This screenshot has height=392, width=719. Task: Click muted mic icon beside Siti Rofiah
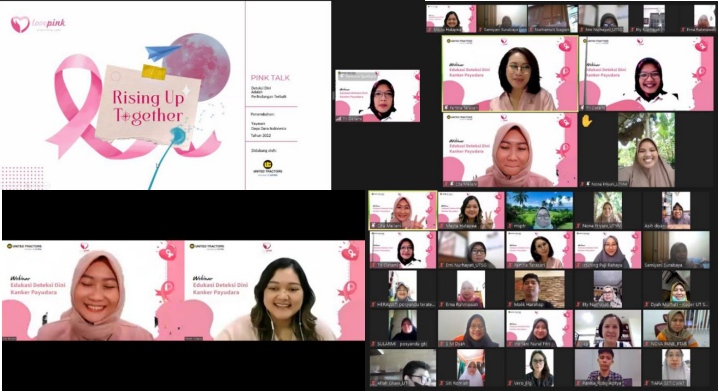click(442, 383)
